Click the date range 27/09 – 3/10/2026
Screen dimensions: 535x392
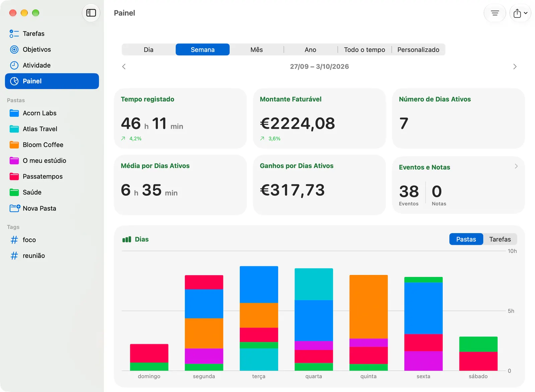pyautogui.click(x=319, y=67)
